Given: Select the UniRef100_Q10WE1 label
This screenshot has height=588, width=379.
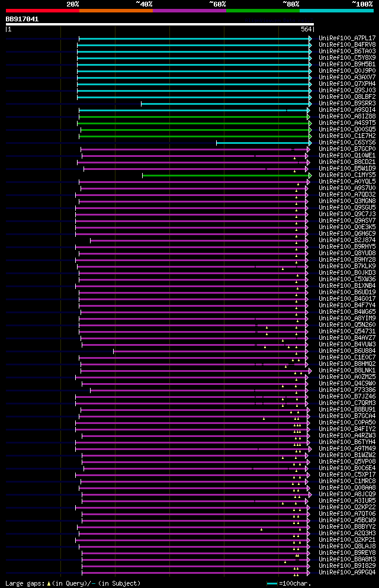Looking at the screenshot, I should (347, 155).
